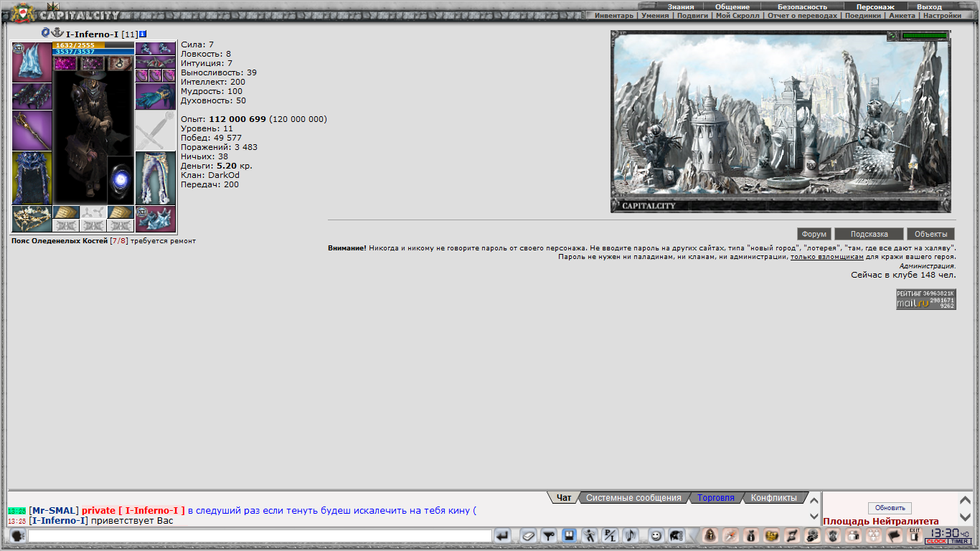Click the icy helmet equipment slot
The width and height of the screenshot is (980, 551).
[32, 62]
